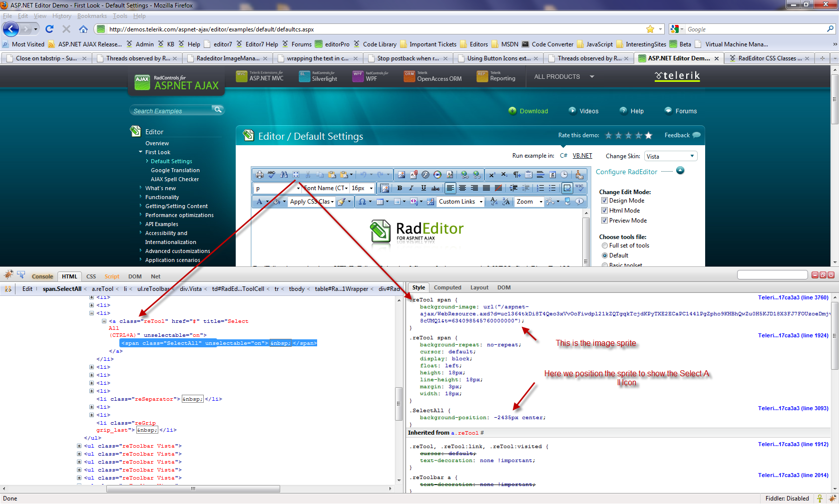Click the Firebug inspect element icon

coord(21,275)
